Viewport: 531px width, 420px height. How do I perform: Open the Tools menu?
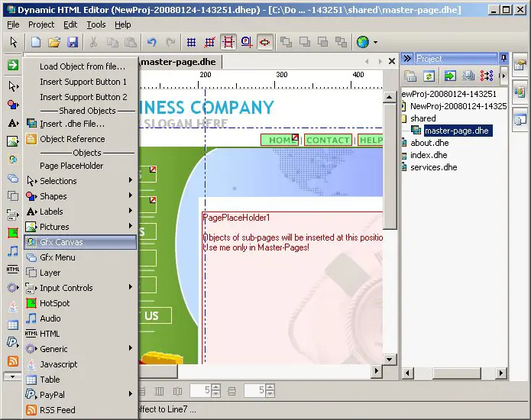[96, 24]
